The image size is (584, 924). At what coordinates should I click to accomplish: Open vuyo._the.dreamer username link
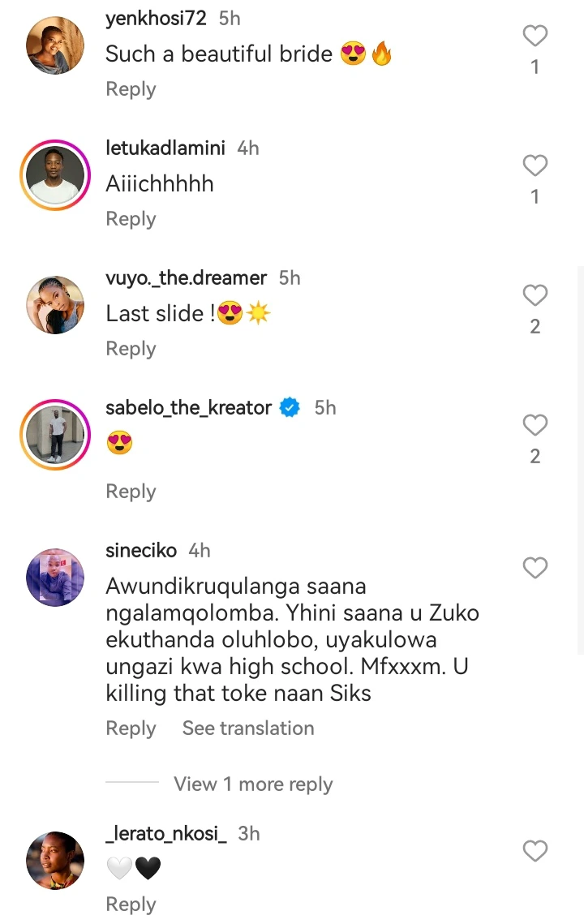(186, 278)
